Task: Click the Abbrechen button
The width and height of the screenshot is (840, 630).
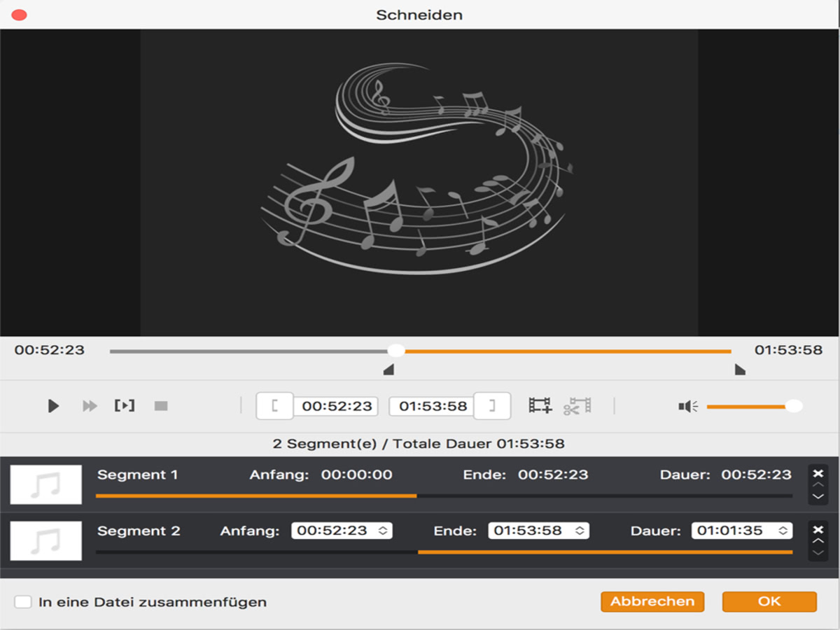Action: click(x=652, y=601)
